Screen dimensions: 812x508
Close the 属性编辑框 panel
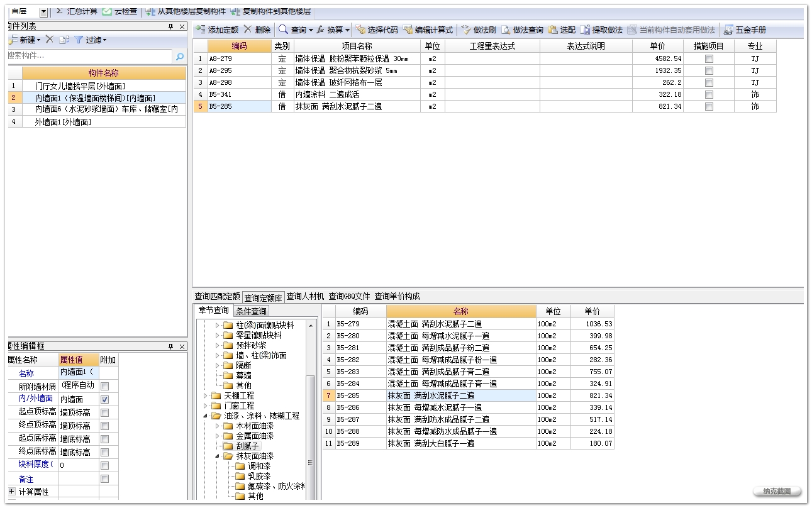[x=182, y=346]
